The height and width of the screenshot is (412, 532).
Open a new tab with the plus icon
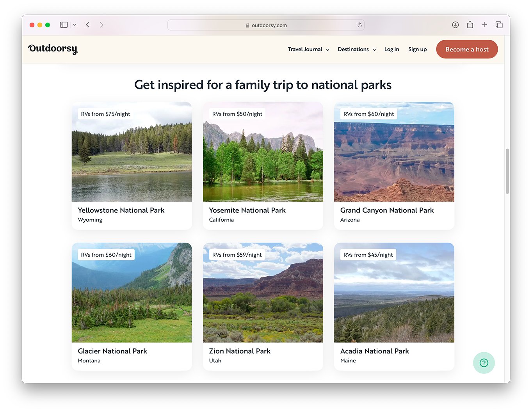[x=484, y=25]
